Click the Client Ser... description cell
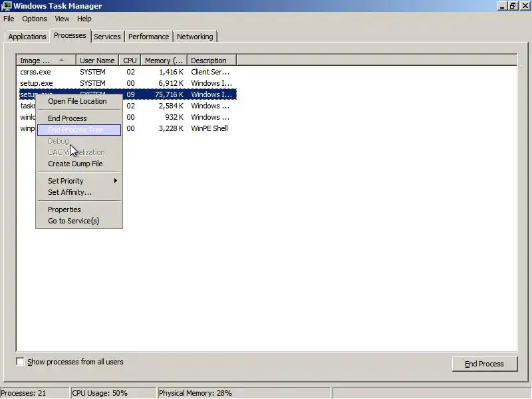This screenshot has height=399, width=532. tap(210, 72)
